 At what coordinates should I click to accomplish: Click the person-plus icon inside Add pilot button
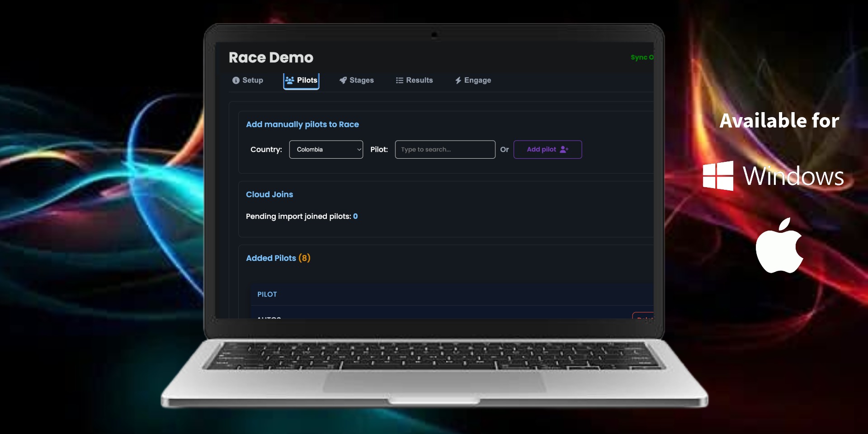pos(564,149)
